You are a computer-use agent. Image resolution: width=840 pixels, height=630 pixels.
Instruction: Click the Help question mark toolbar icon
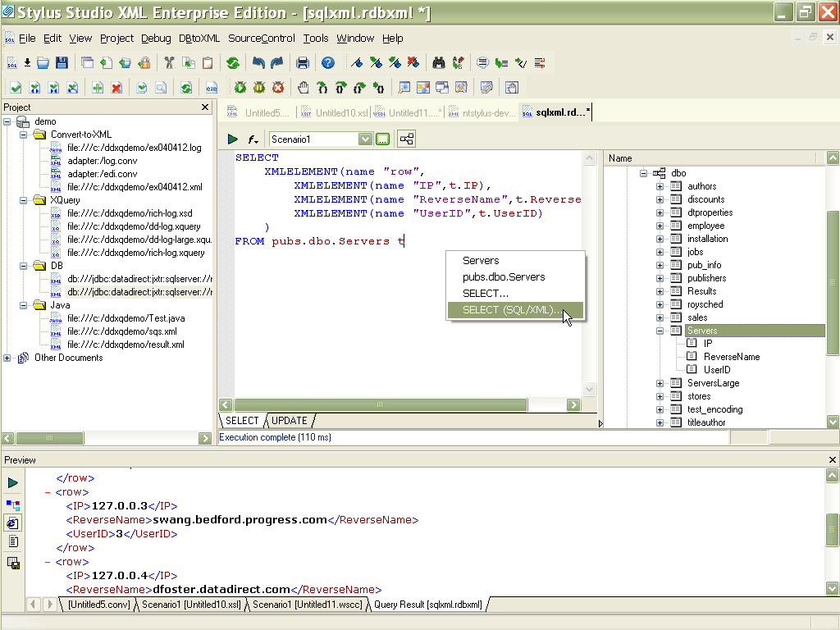328,62
